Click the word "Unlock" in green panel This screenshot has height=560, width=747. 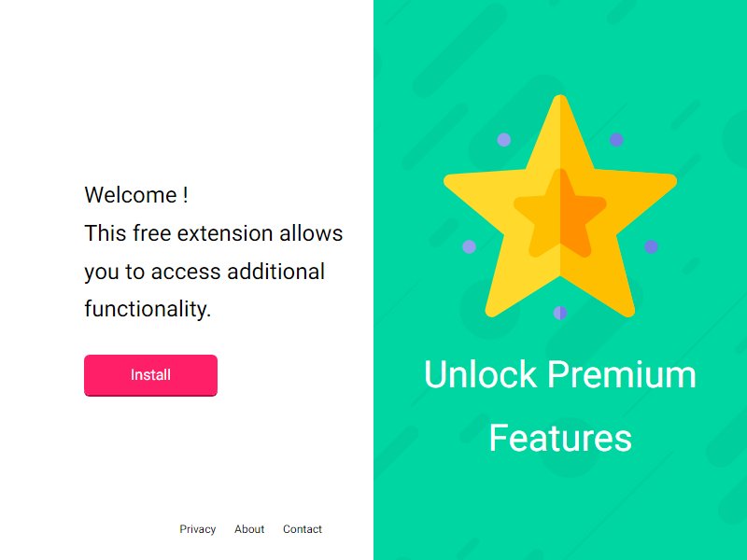coord(480,374)
